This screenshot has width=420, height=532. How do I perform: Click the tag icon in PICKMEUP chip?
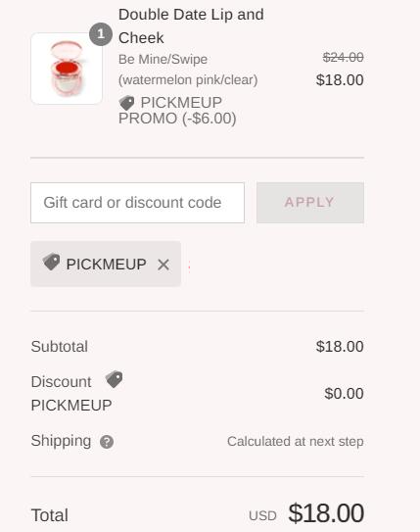[51, 262]
